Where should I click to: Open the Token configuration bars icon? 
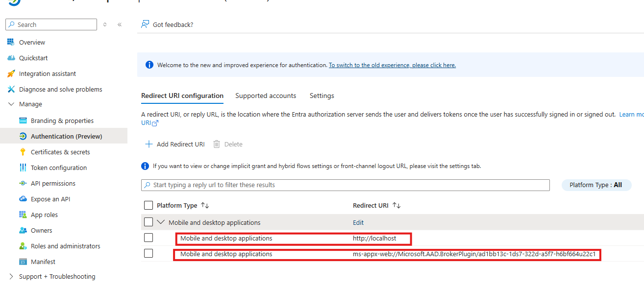[x=23, y=168]
